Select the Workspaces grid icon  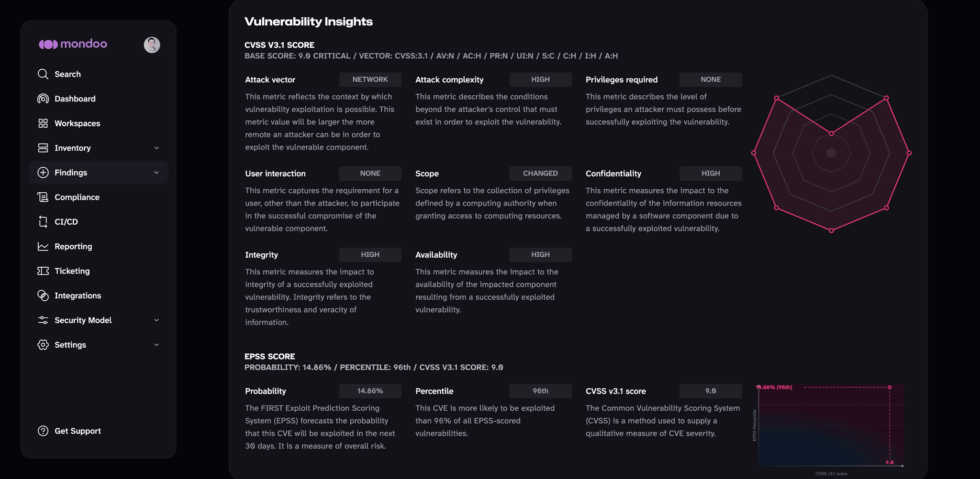click(43, 123)
